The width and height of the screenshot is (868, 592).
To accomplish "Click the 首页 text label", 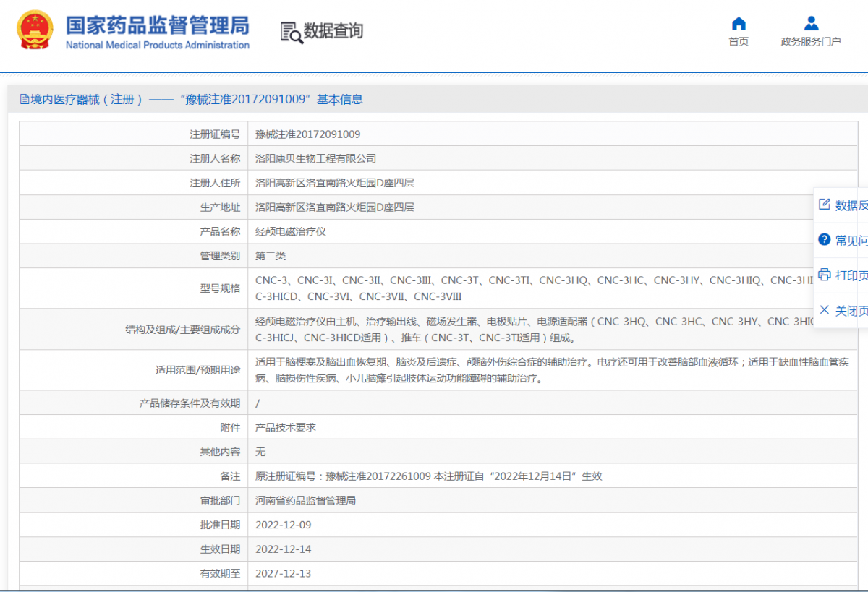I will click(739, 42).
